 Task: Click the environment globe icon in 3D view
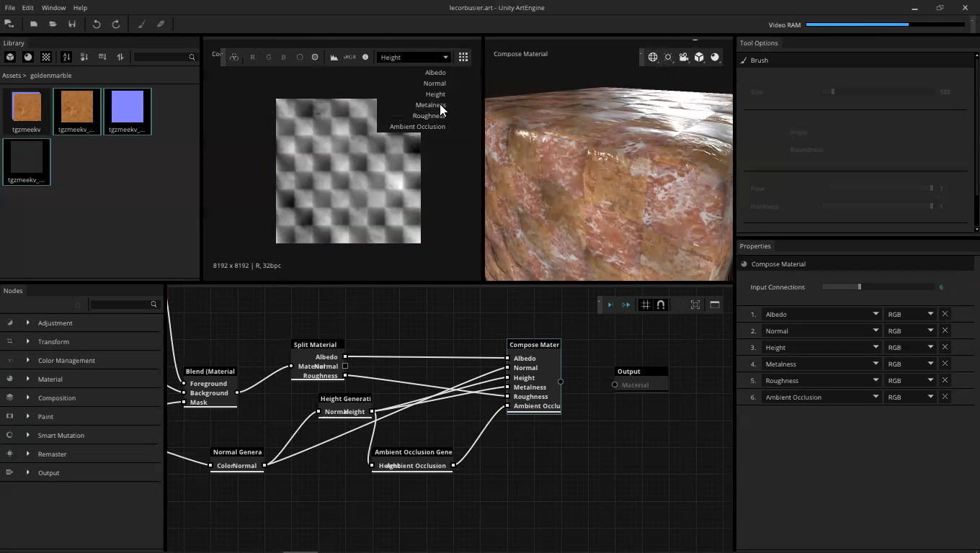[653, 57]
